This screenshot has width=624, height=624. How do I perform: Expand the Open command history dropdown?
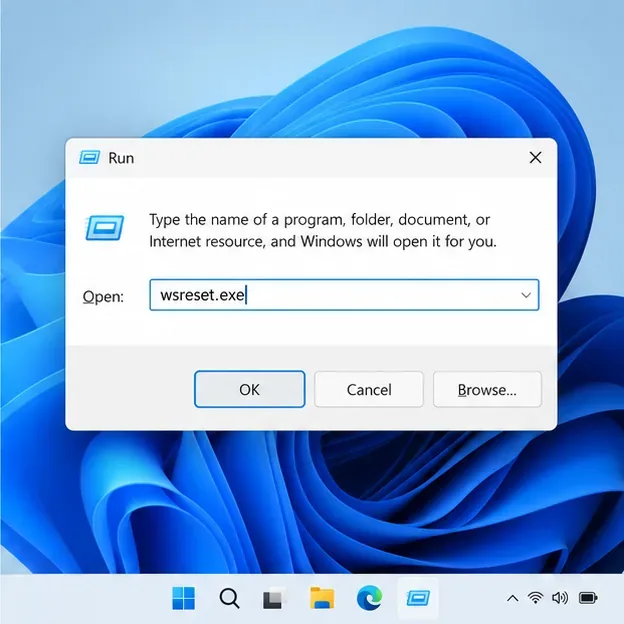tap(526, 295)
